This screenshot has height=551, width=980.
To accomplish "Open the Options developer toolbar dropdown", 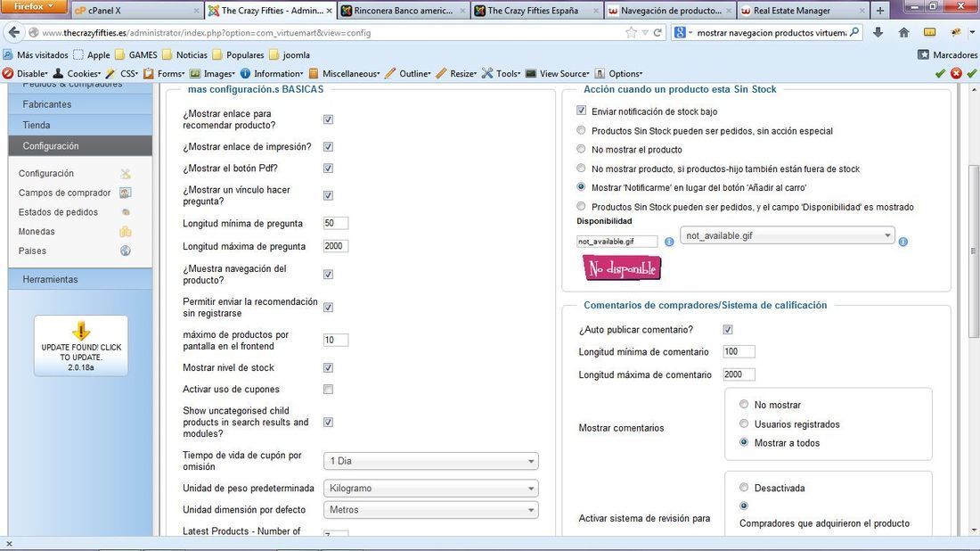I will coord(619,74).
